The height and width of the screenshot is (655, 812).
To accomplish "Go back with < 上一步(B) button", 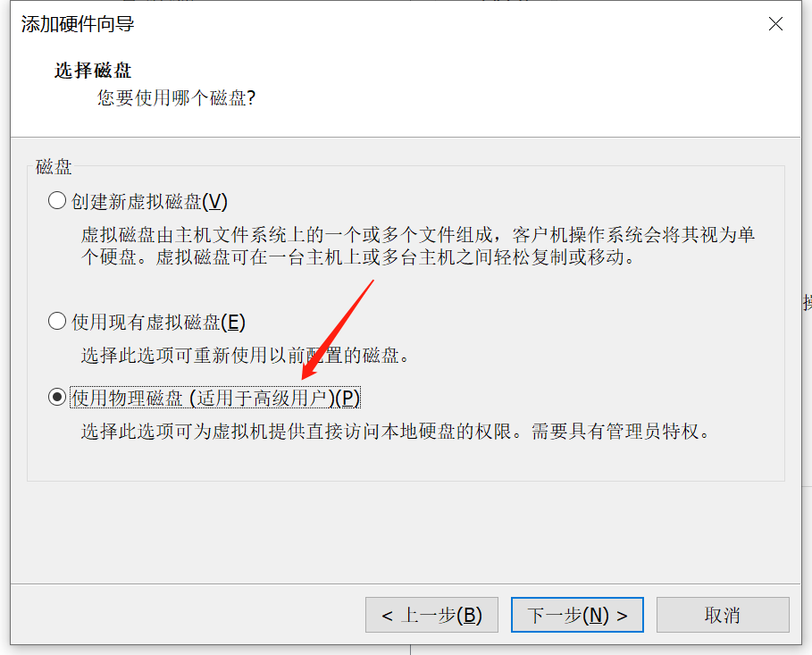I will pos(431,615).
